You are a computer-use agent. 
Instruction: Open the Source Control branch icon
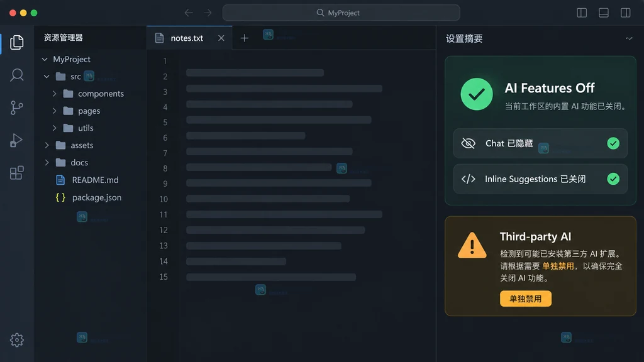[x=17, y=107]
